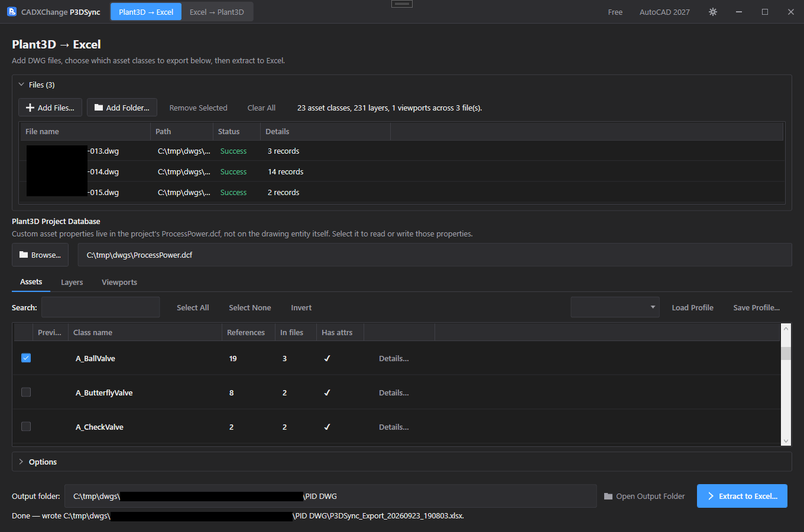The image size is (804, 532).
Task: Click the arrow icon on Extract to Excel
Action: coord(711,496)
